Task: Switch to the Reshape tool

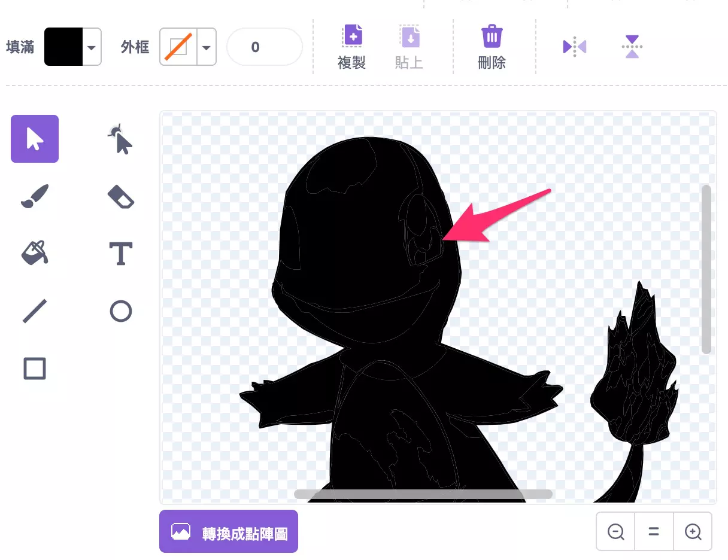Action: coord(120,139)
